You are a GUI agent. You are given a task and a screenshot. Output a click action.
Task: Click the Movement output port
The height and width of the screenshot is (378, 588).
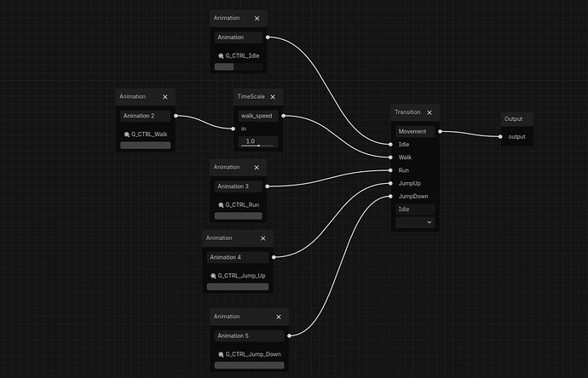coord(440,131)
